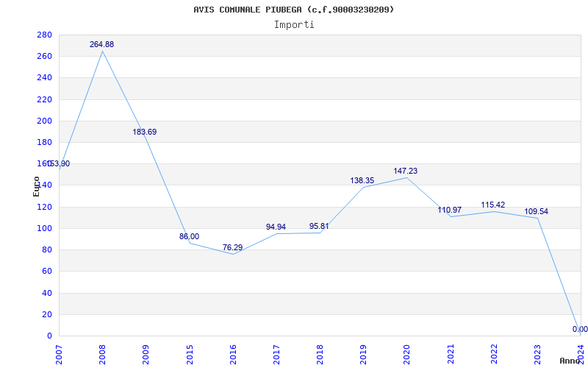
Task: Select the 2015 year label
Action: click(x=190, y=354)
